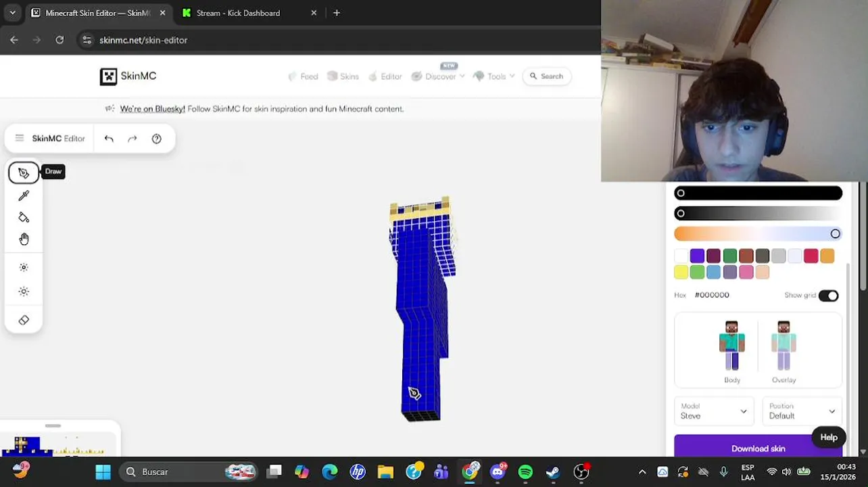Open the Skins page
The image size is (868, 487).
[x=343, y=76]
